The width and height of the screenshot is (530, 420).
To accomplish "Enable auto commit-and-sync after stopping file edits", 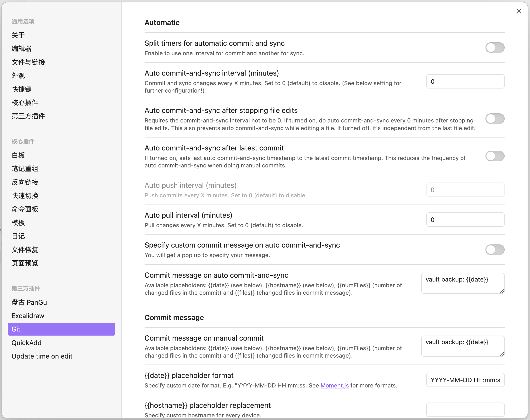I will point(495,119).
